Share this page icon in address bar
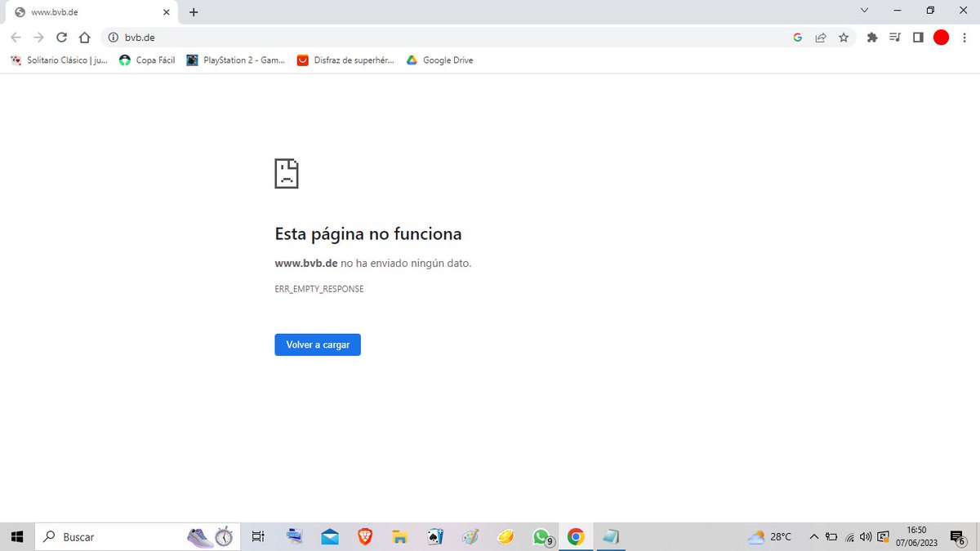 (821, 38)
